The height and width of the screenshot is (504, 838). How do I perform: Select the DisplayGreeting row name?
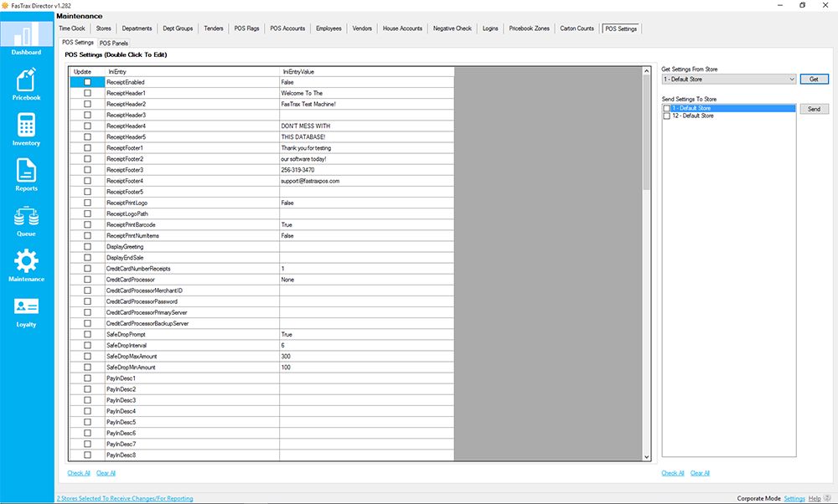coord(192,247)
